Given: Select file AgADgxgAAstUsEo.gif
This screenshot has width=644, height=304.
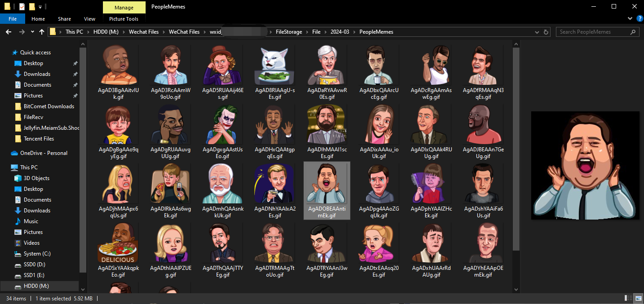Looking at the screenshot, I should pyautogui.click(x=222, y=132).
